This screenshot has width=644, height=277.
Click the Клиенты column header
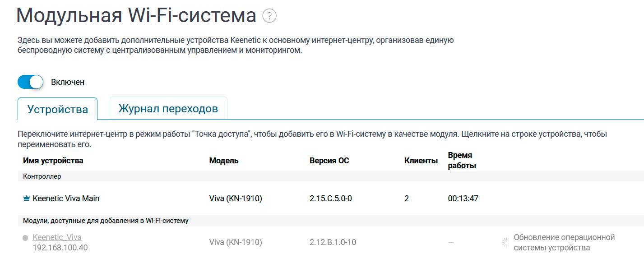(x=421, y=161)
